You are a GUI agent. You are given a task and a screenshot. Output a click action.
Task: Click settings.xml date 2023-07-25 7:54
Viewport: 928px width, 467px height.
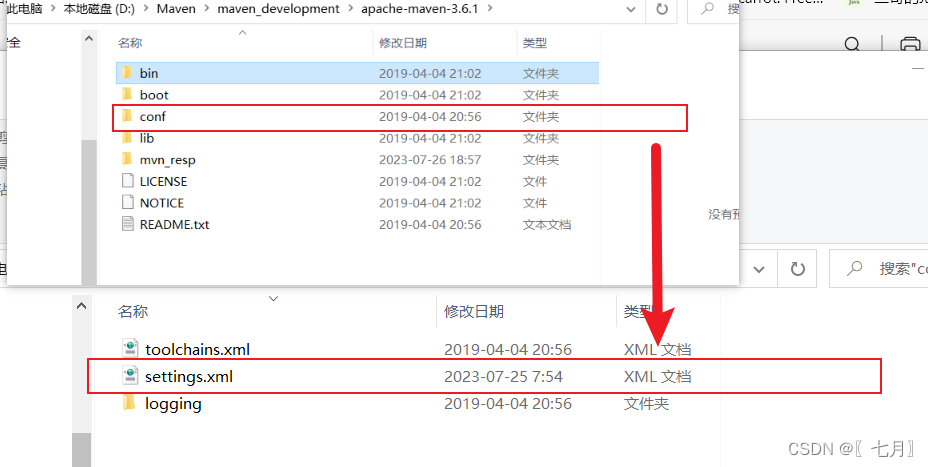click(x=503, y=376)
